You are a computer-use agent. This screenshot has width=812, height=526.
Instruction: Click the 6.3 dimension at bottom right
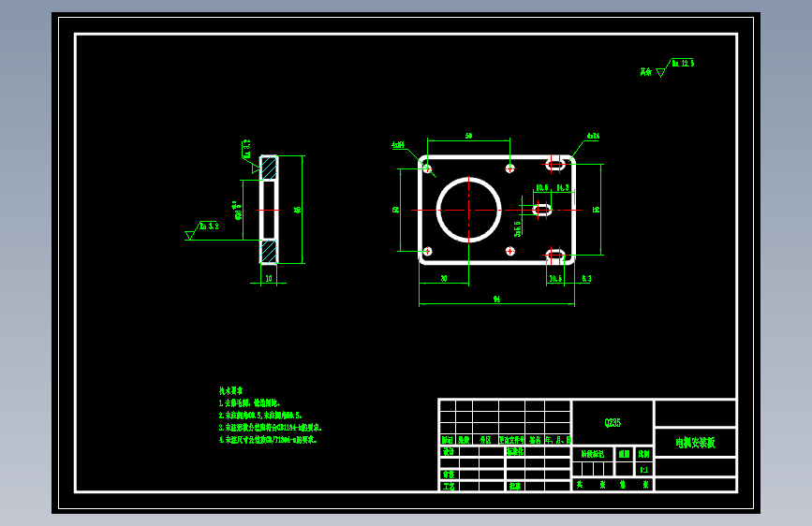coord(586,279)
